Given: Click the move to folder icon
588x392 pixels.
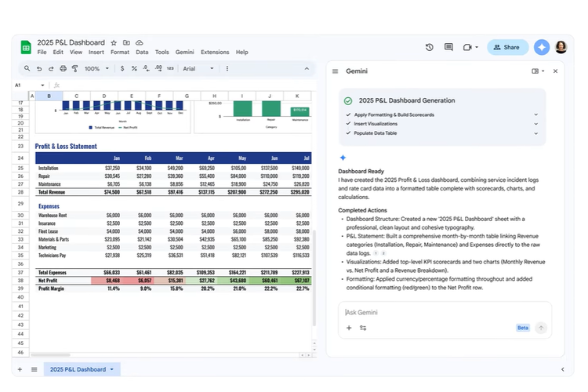Looking at the screenshot, I should (x=126, y=43).
